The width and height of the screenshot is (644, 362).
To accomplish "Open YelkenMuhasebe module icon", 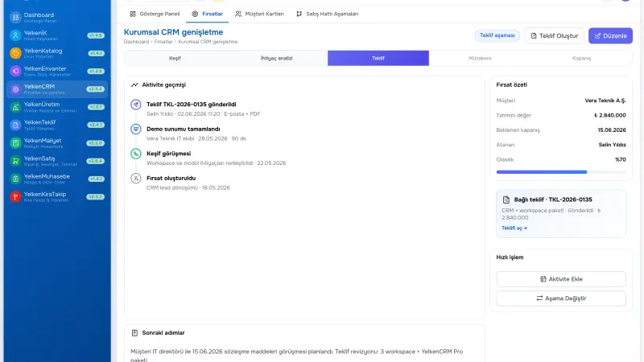I will (15, 179).
